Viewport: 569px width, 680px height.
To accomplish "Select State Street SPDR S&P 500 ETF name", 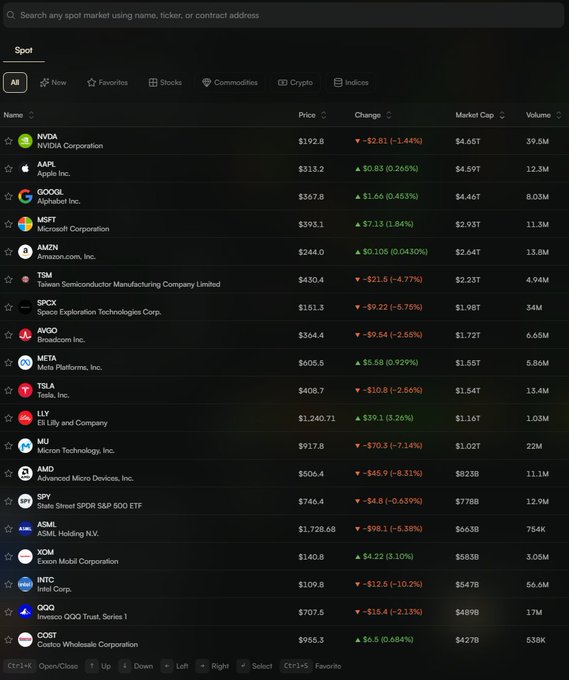I will [89, 506].
